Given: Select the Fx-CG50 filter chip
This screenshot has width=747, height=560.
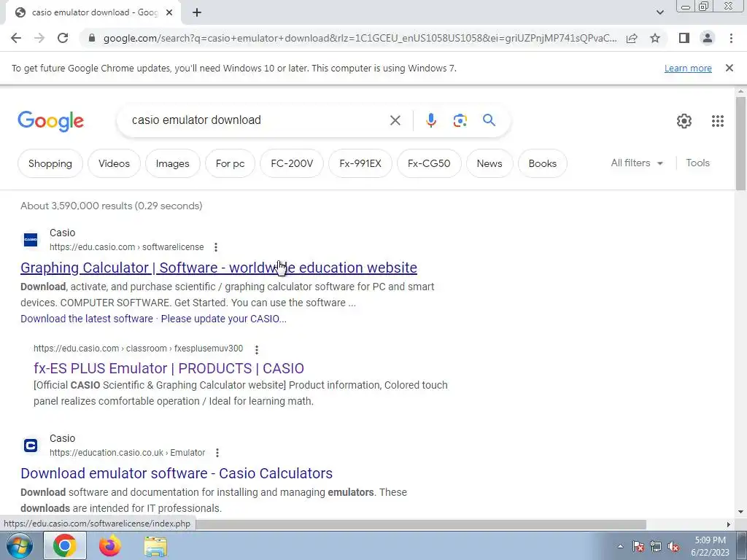Looking at the screenshot, I should point(429,163).
